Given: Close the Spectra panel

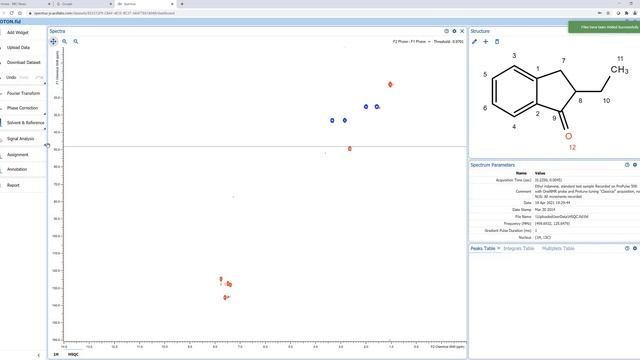Looking at the screenshot, I should (462, 31).
